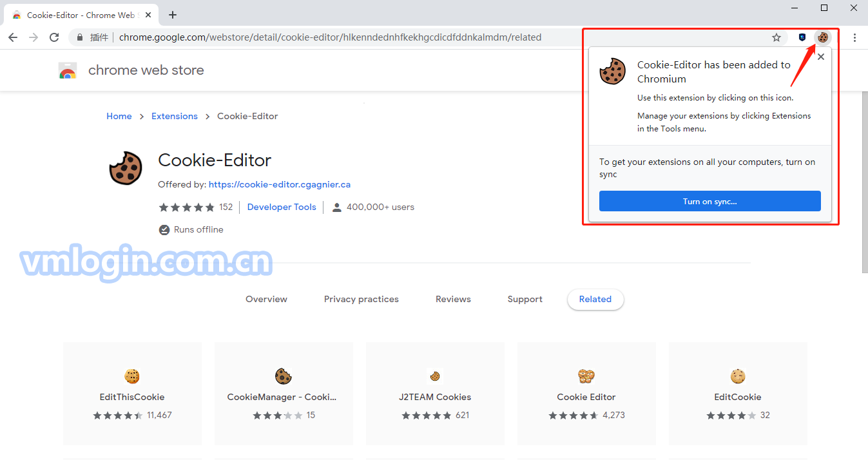868x460 pixels.
Task: Close the extension added popup
Action: [820, 57]
